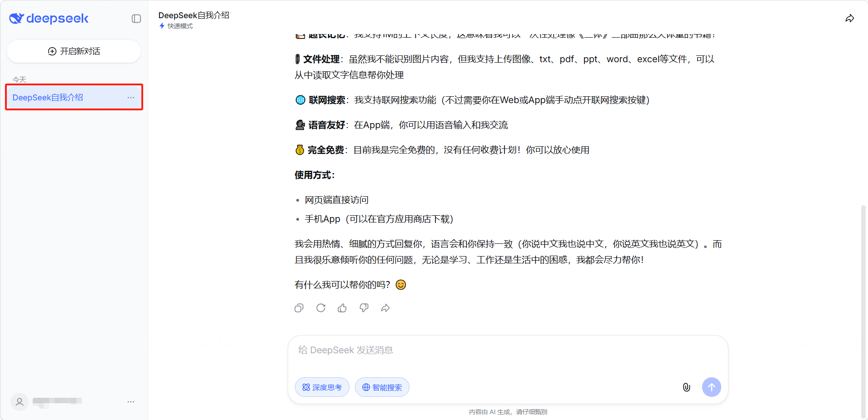Collapse the sidebar with the panel icon

136,19
